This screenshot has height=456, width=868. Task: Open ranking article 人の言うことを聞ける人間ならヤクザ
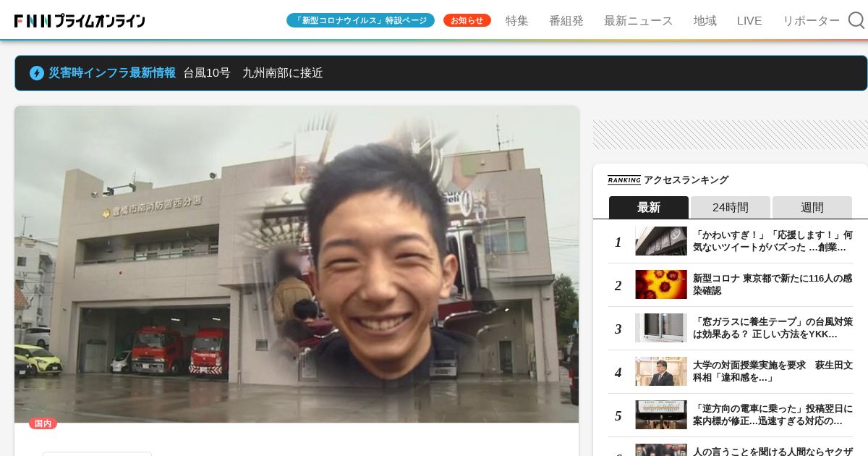pos(773,451)
